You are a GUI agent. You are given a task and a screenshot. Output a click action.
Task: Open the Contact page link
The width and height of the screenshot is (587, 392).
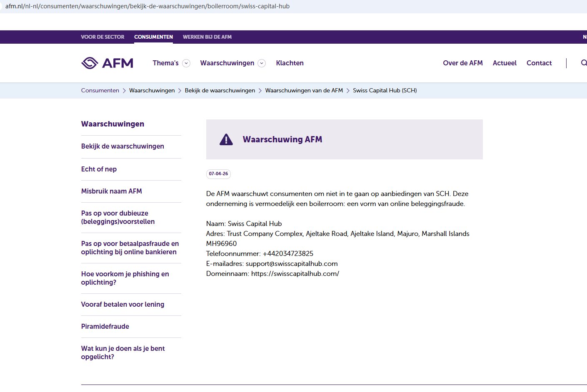click(x=539, y=63)
